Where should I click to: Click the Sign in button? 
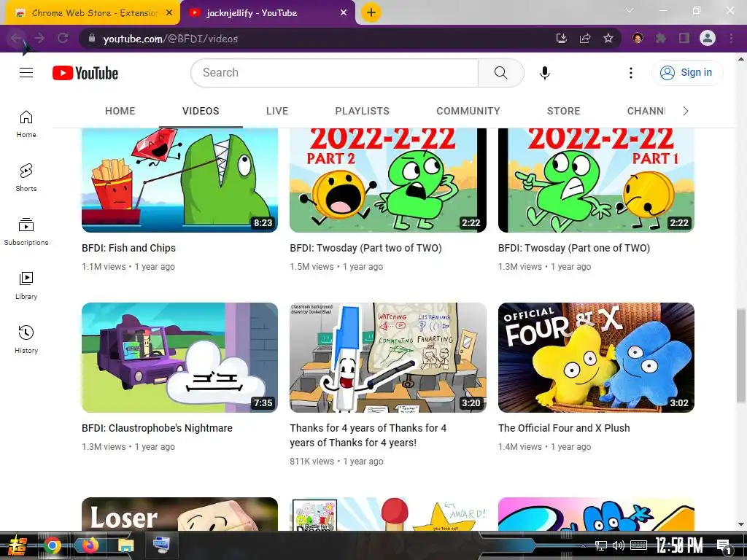[x=687, y=72]
